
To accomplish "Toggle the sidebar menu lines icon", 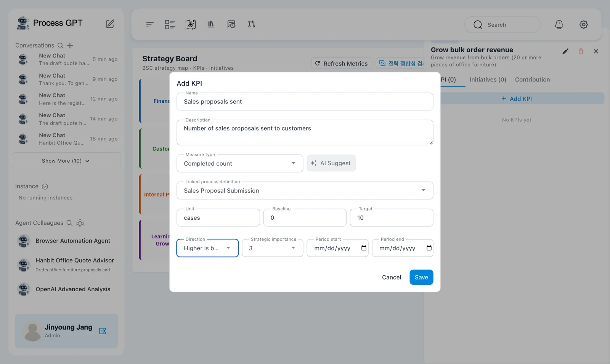I will [x=149, y=24].
